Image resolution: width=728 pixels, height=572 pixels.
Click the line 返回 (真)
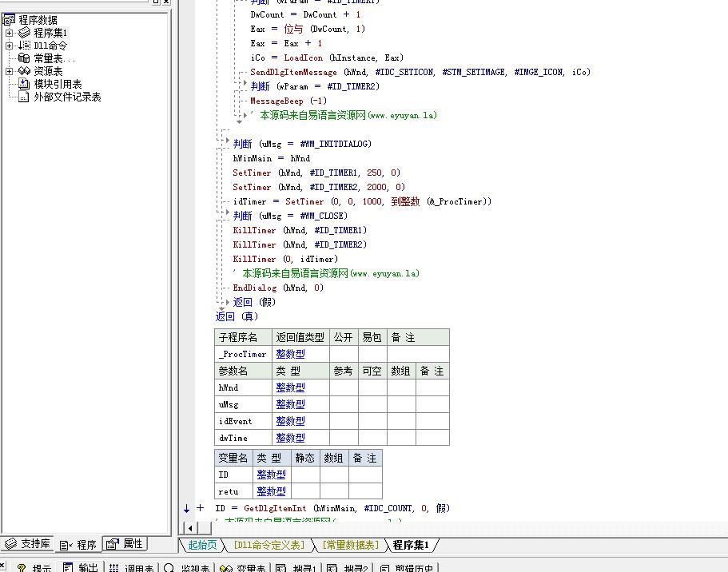(237, 316)
